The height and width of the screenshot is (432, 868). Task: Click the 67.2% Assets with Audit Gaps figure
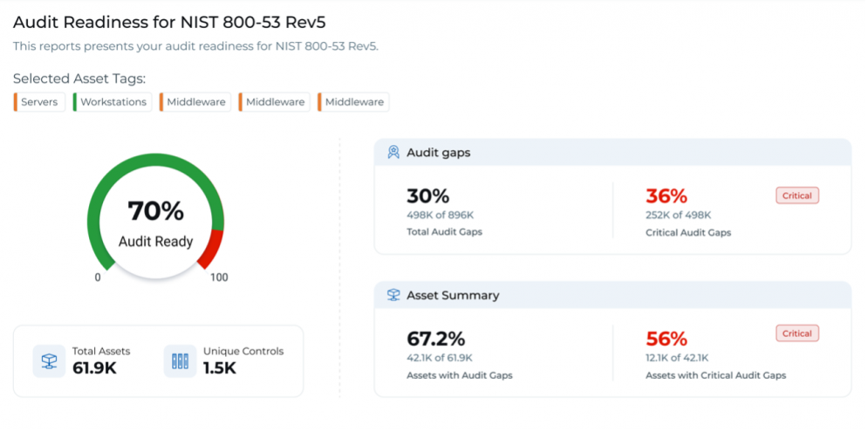(435, 339)
